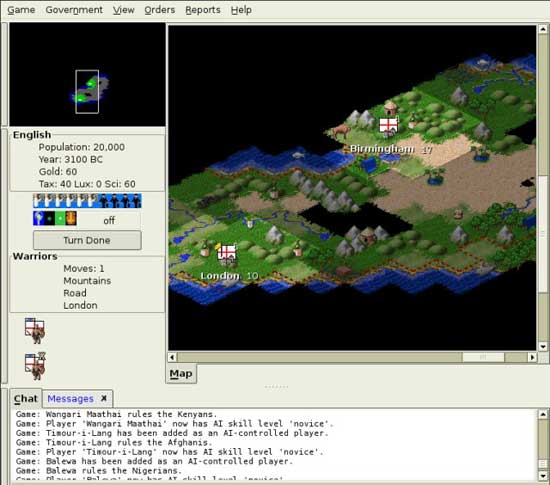Click the 'Year: 3100 BC' text

[71, 160]
